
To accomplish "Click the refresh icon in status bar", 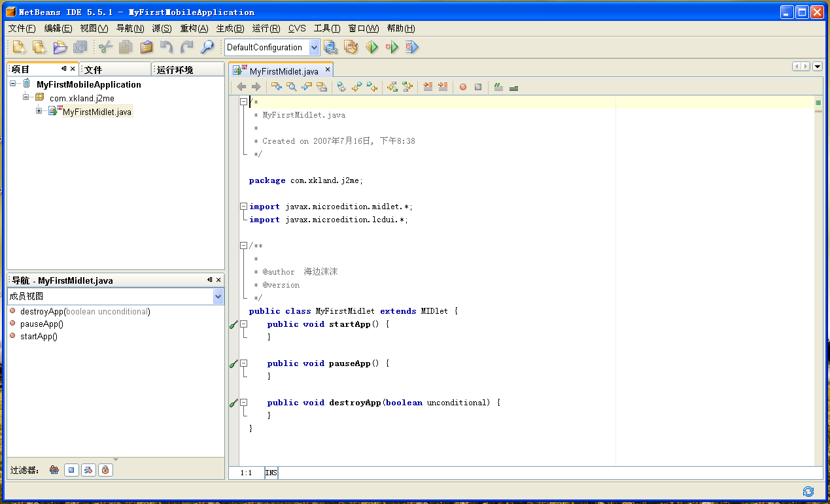I will click(808, 491).
